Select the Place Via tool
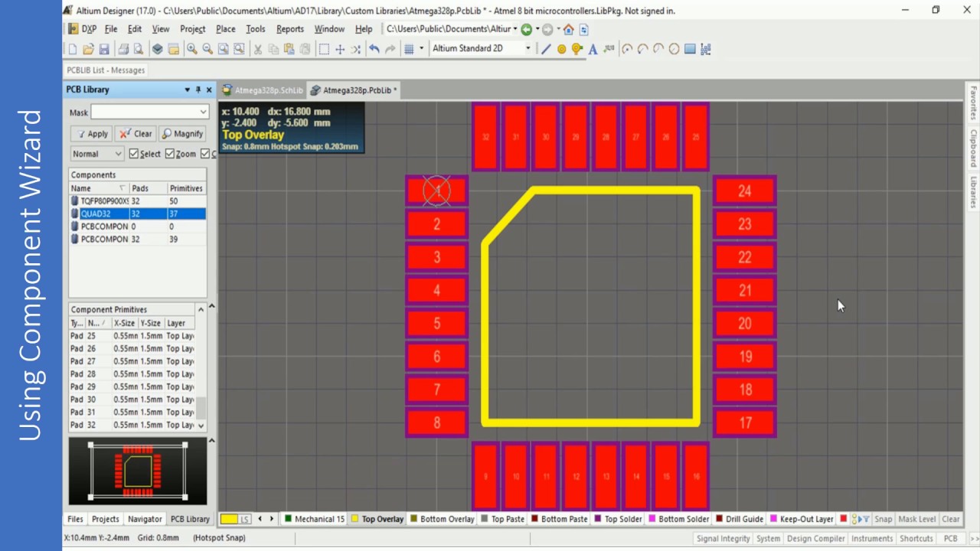Image resolution: width=980 pixels, height=551 pixels. [577, 49]
